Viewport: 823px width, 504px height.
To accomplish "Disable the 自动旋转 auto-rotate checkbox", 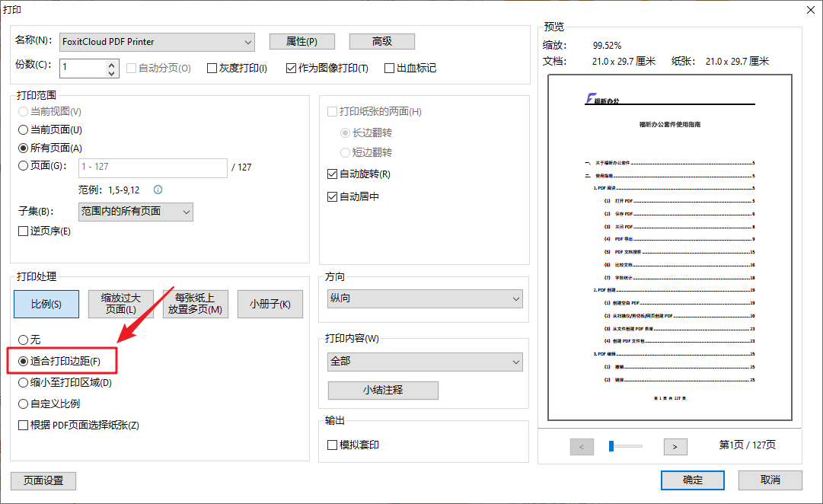I will (x=332, y=173).
